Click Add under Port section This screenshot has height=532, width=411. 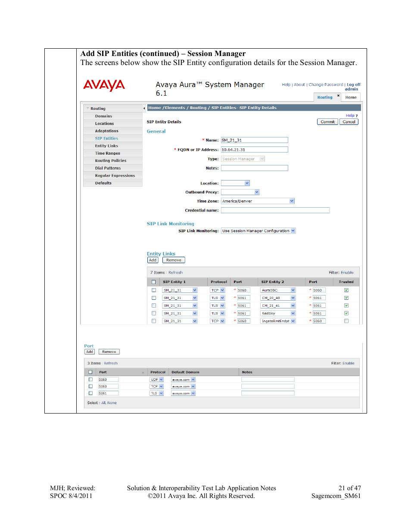90,352
